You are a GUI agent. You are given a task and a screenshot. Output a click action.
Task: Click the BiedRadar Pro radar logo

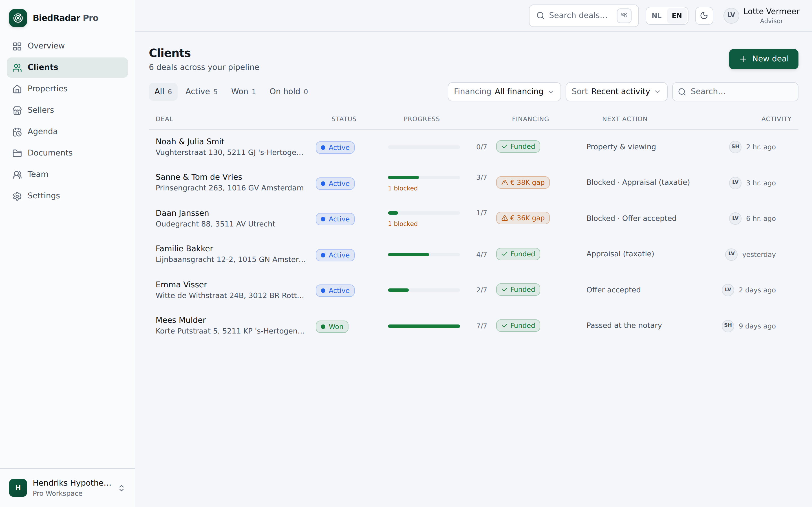click(18, 18)
